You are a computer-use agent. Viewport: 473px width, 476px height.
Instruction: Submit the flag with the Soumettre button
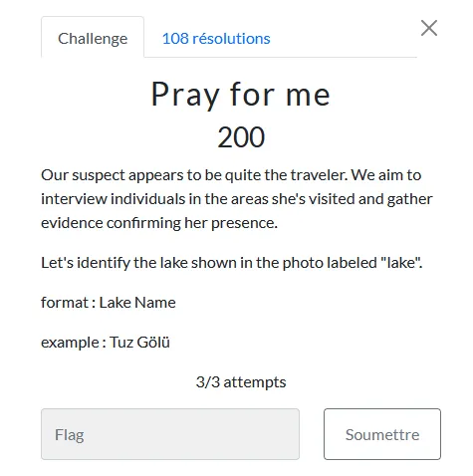(x=382, y=434)
